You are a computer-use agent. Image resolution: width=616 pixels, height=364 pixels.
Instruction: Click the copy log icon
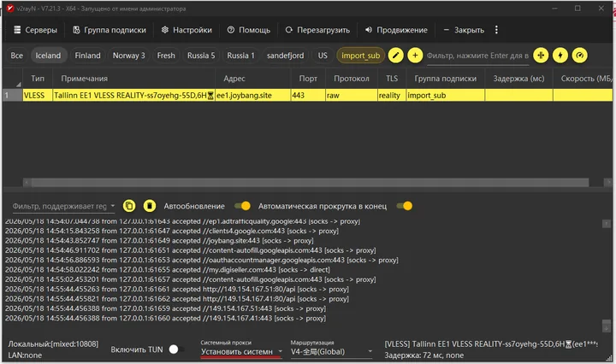[x=129, y=206]
